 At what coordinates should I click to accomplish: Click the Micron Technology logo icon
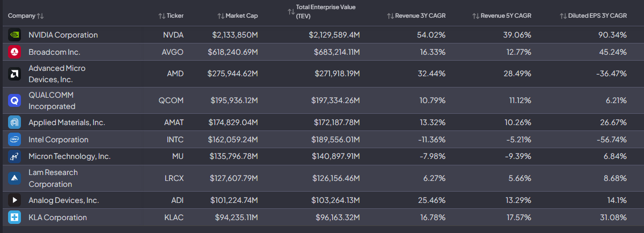click(14, 157)
